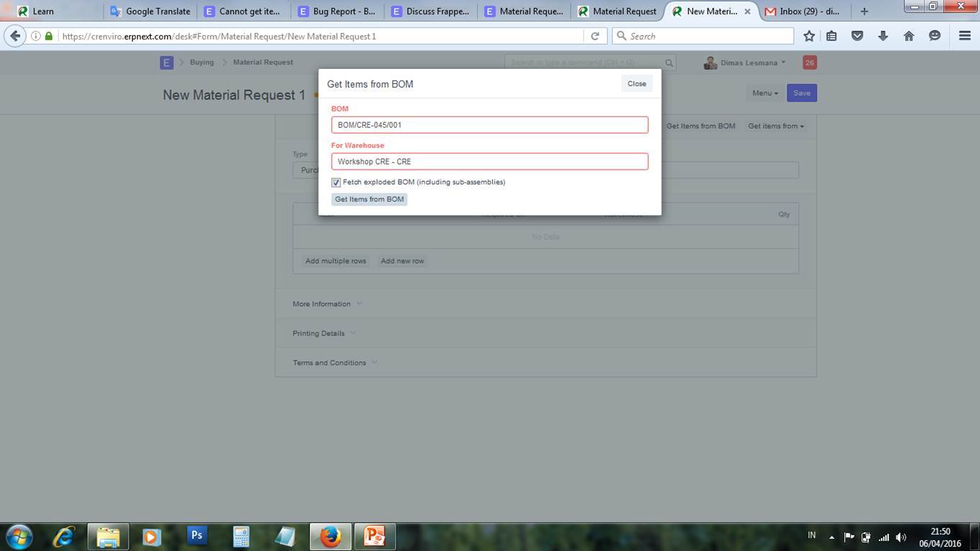980x551 pixels.
Task: Click Add multiple rows
Action: (336, 261)
